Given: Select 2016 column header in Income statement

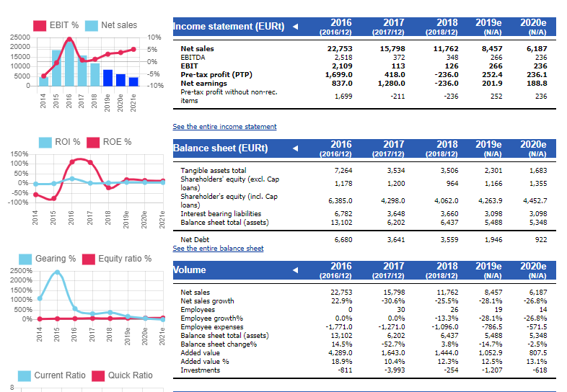Looking at the screenshot, I should coord(336,27).
